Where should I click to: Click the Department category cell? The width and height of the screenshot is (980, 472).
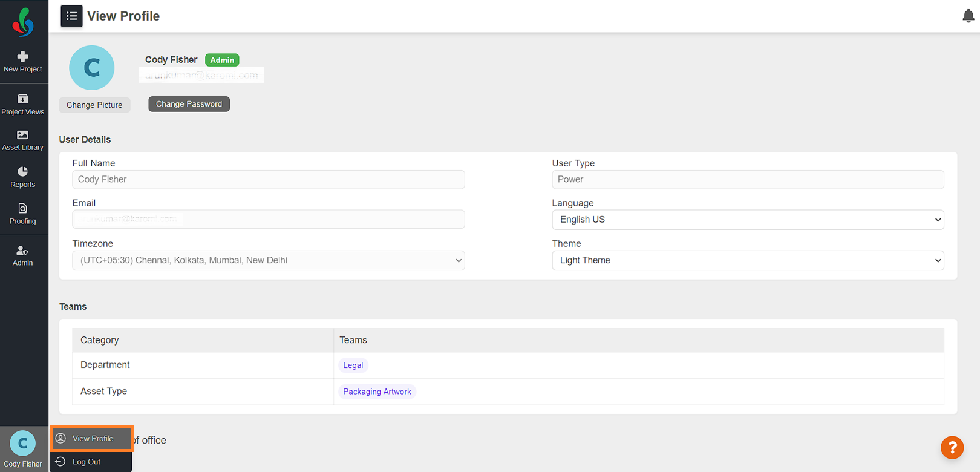(x=203, y=365)
